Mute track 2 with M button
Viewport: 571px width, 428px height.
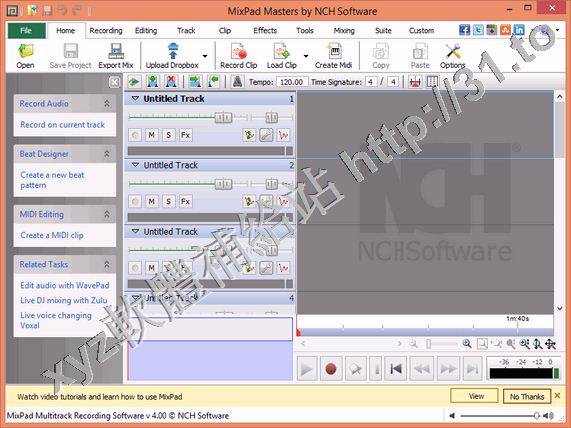pyautogui.click(x=151, y=201)
